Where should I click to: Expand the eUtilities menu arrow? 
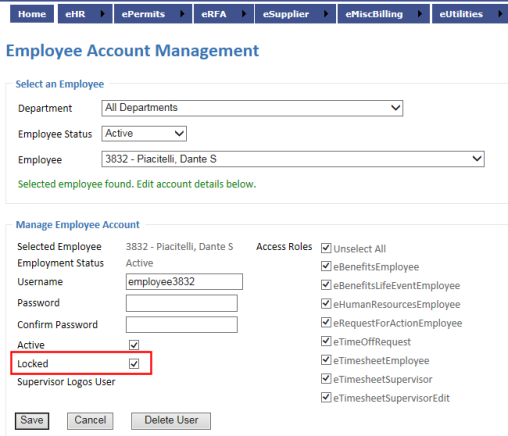tap(500, 14)
